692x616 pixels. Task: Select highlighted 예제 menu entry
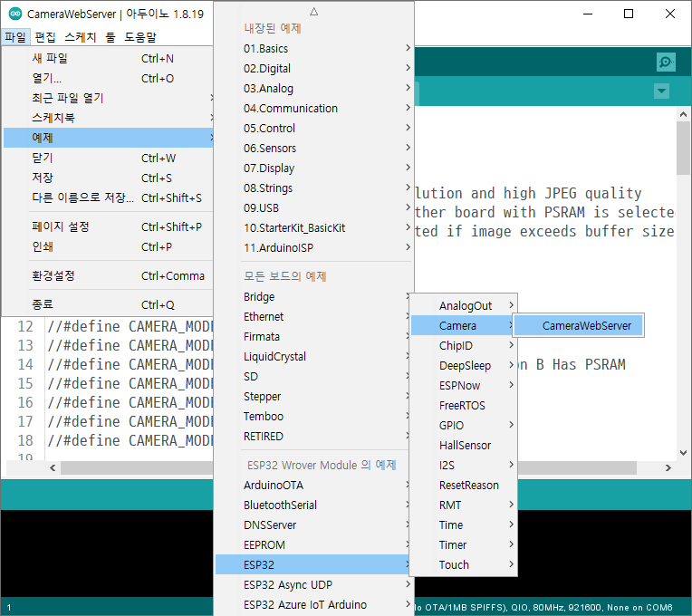click(108, 138)
